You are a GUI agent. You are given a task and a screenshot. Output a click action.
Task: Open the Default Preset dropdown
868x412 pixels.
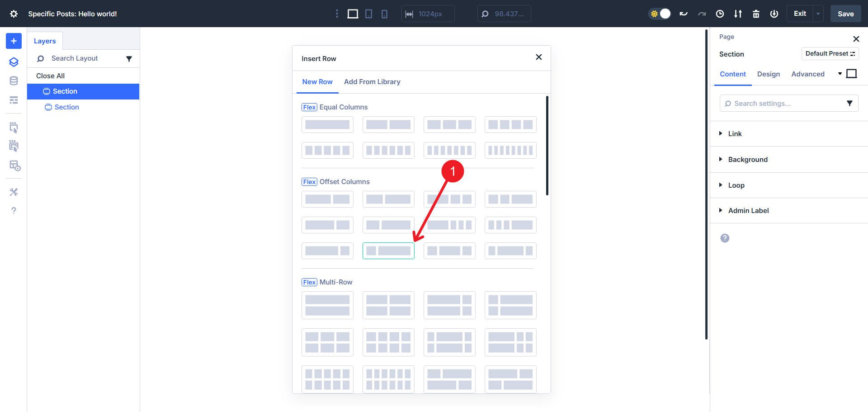tap(830, 53)
